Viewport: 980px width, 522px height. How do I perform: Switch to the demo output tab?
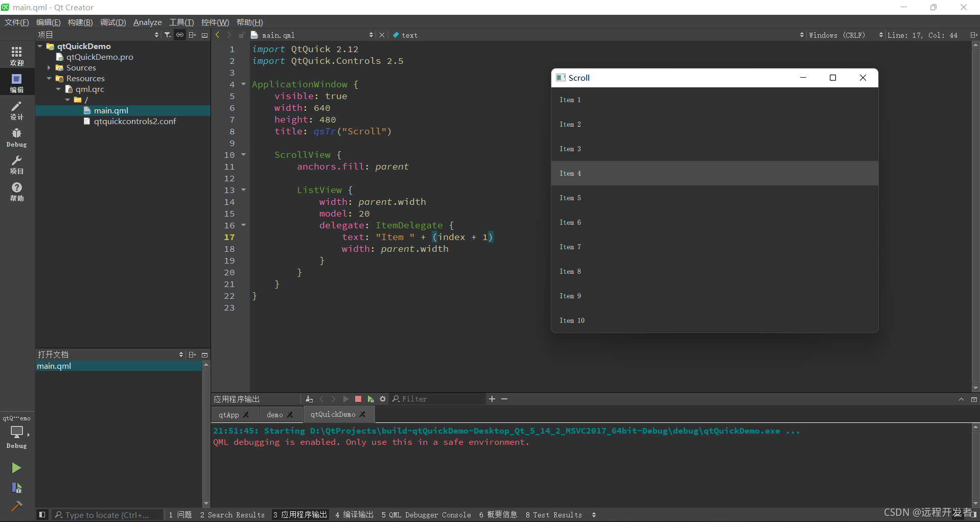pyautogui.click(x=274, y=414)
